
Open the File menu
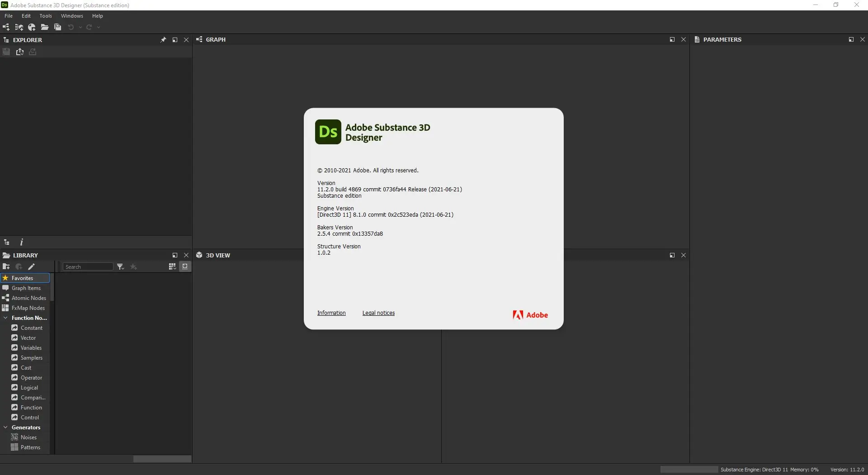coord(9,16)
